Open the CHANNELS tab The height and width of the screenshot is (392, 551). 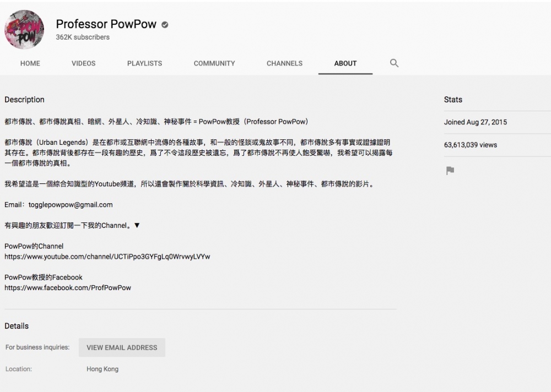[x=284, y=63]
